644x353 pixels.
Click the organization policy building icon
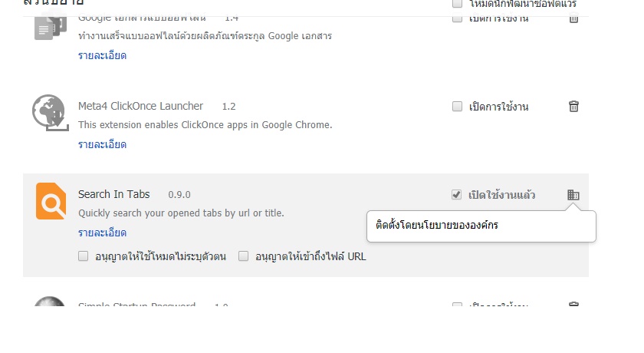[573, 195]
